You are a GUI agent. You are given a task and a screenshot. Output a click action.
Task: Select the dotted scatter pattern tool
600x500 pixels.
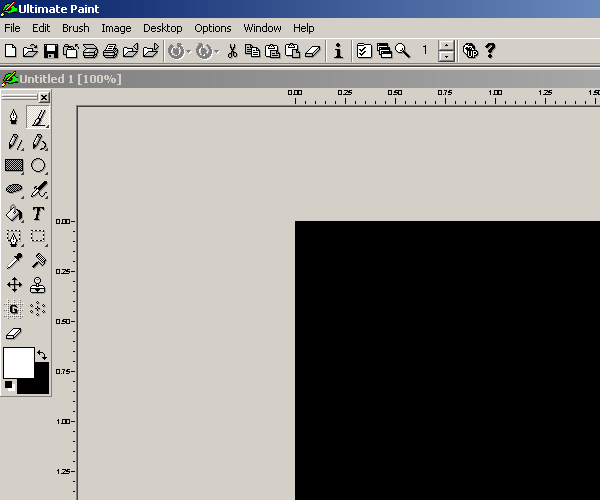pos(38,309)
